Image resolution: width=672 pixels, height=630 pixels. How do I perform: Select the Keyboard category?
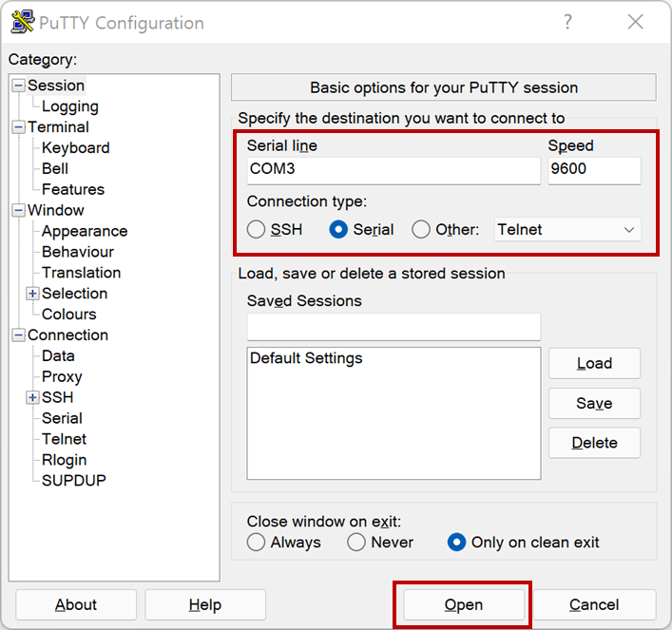[x=76, y=148]
